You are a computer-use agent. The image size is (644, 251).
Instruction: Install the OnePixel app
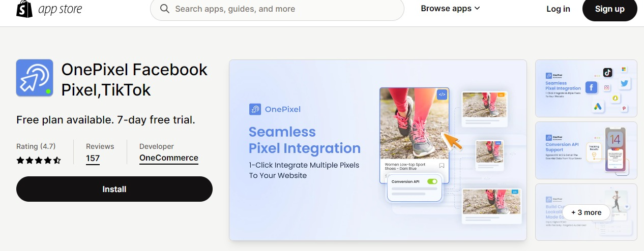click(114, 189)
